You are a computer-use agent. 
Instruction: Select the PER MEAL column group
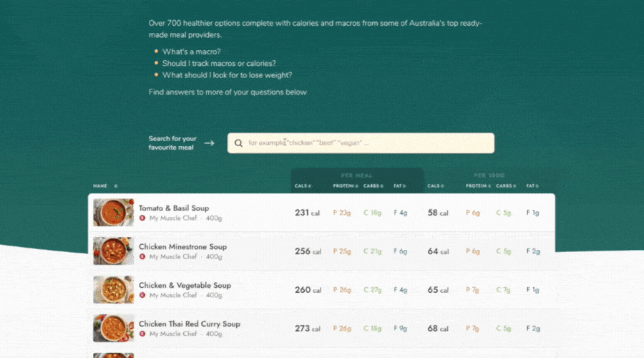[356, 175]
